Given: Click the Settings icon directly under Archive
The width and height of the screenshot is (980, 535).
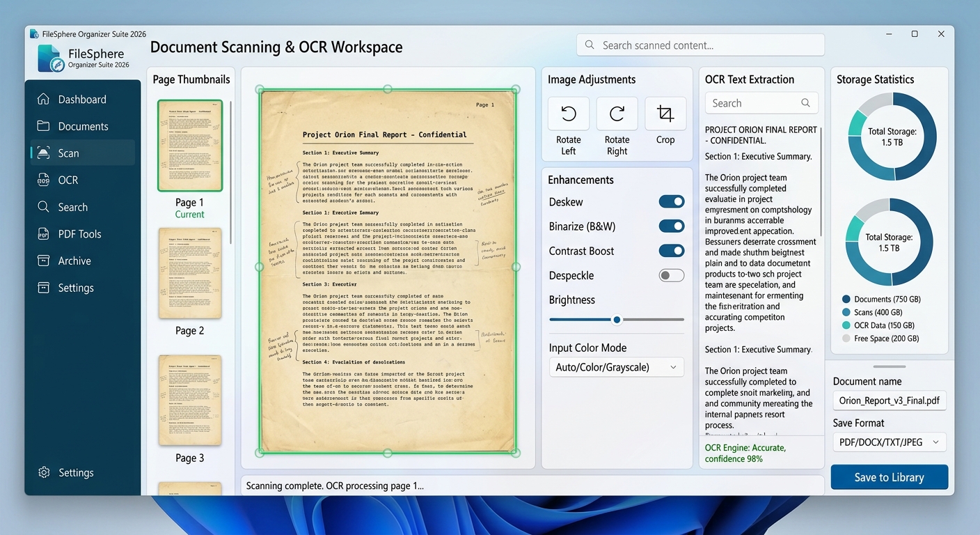Looking at the screenshot, I should click(43, 288).
